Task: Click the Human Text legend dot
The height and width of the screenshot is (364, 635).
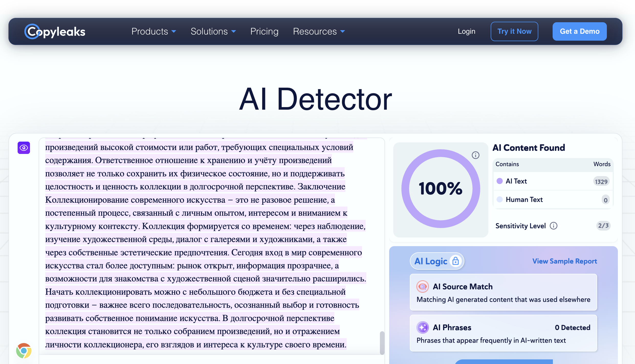Action: tap(499, 199)
